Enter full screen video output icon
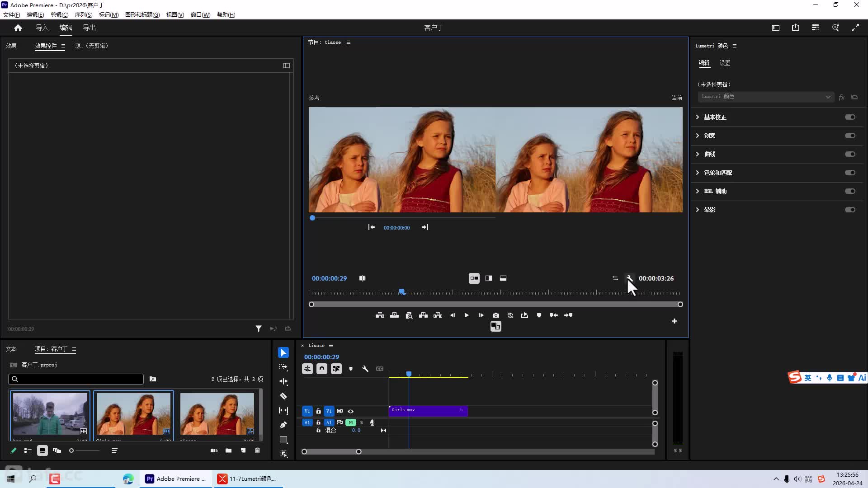Image resolution: width=868 pixels, height=488 pixels. (855, 28)
